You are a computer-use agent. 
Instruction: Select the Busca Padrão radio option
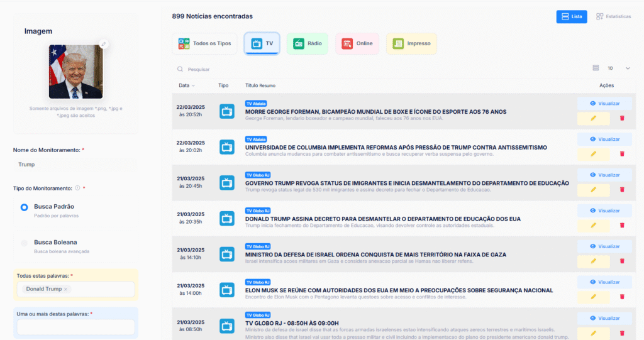[25, 207]
